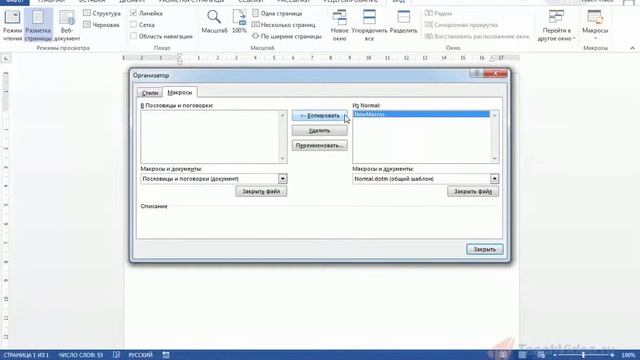Open the ВИД ribbon tab

(399, 2)
